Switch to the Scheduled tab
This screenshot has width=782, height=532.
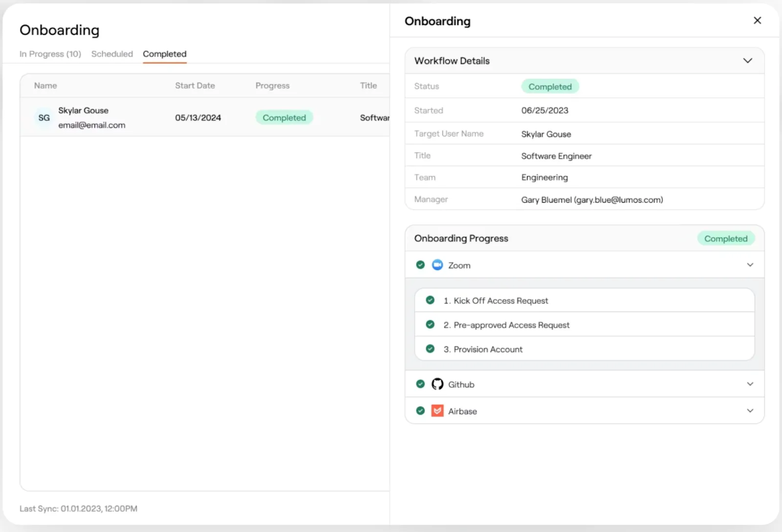click(112, 54)
